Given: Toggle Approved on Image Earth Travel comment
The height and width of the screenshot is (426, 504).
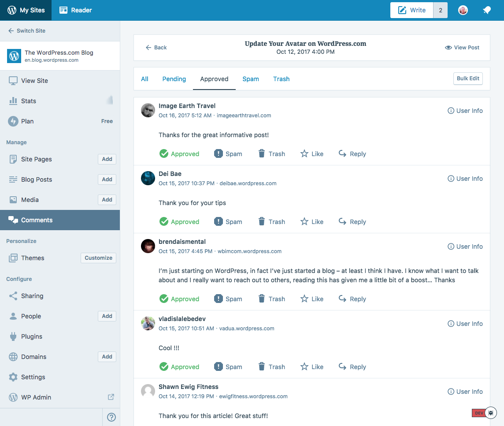Looking at the screenshot, I should point(179,154).
